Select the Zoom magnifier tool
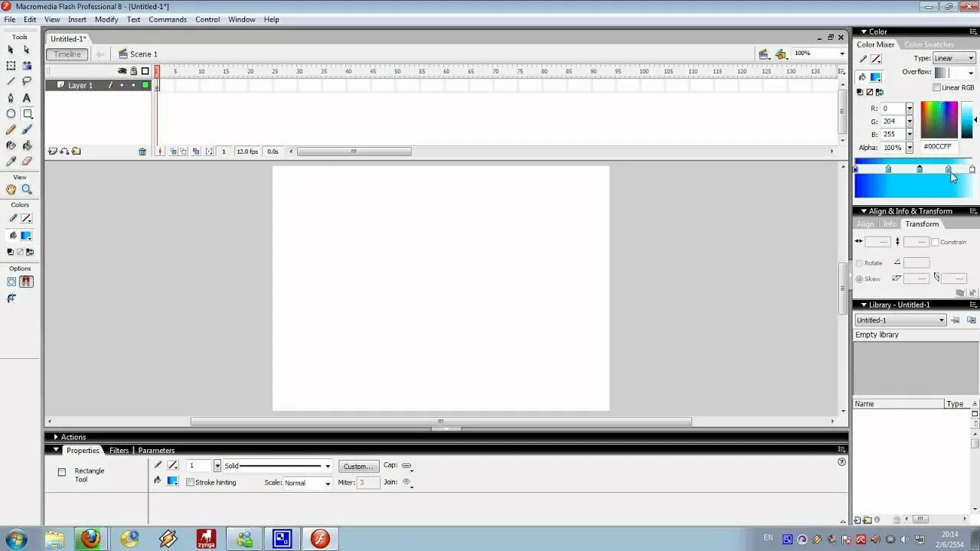Screen dimensions: 980x551 pos(27,190)
